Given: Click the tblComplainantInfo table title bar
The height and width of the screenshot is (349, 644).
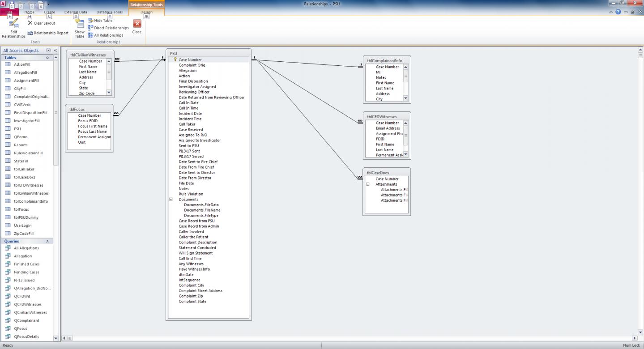Looking at the screenshot, I should click(387, 60).
